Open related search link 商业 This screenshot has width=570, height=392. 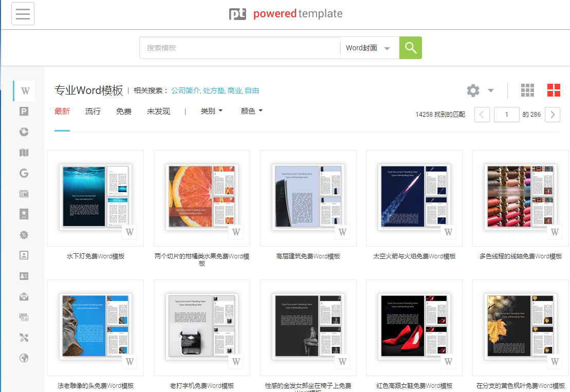pos(234,90)
